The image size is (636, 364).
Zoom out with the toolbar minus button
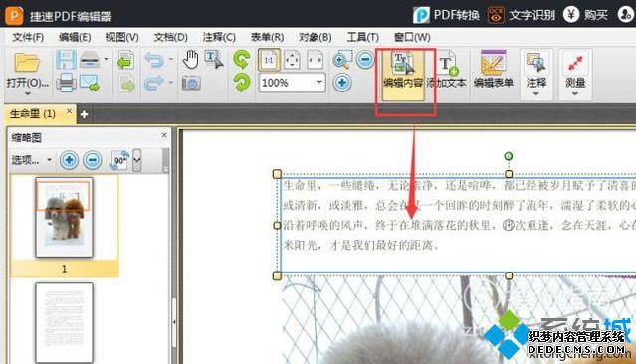[x=365, y=60]
